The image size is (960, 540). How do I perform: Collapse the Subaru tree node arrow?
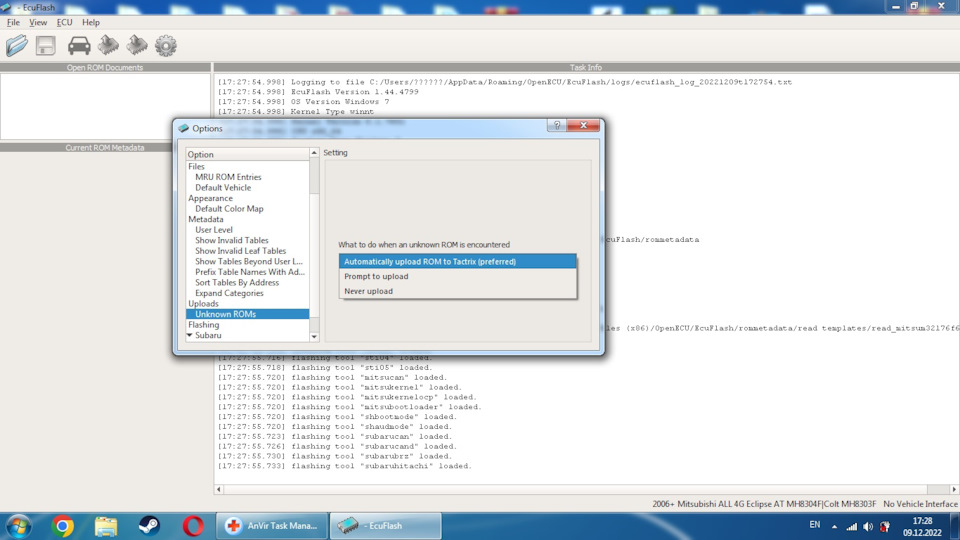click(190, 335)
